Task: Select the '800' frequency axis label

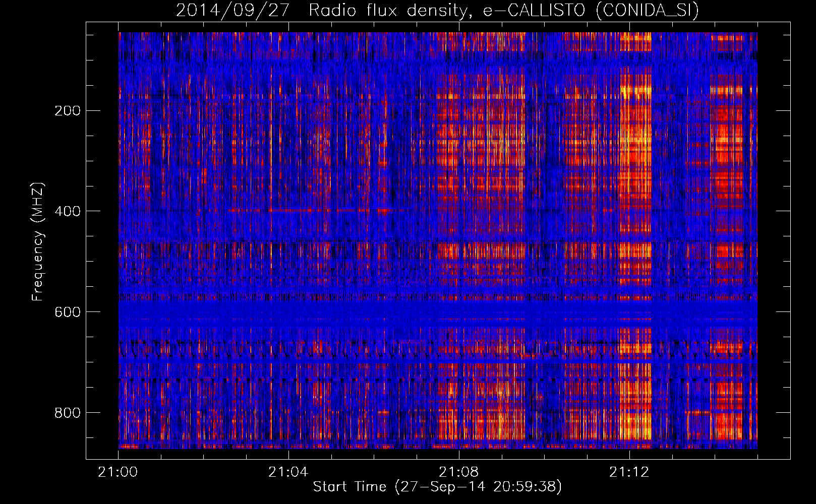Action: pyautogui.click(x=68, y=413)
